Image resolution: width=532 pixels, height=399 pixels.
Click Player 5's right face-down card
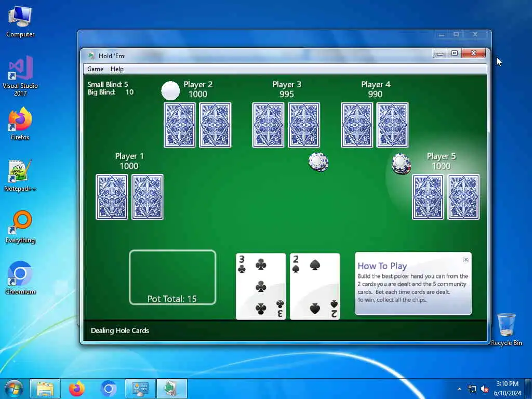[463, 197]
